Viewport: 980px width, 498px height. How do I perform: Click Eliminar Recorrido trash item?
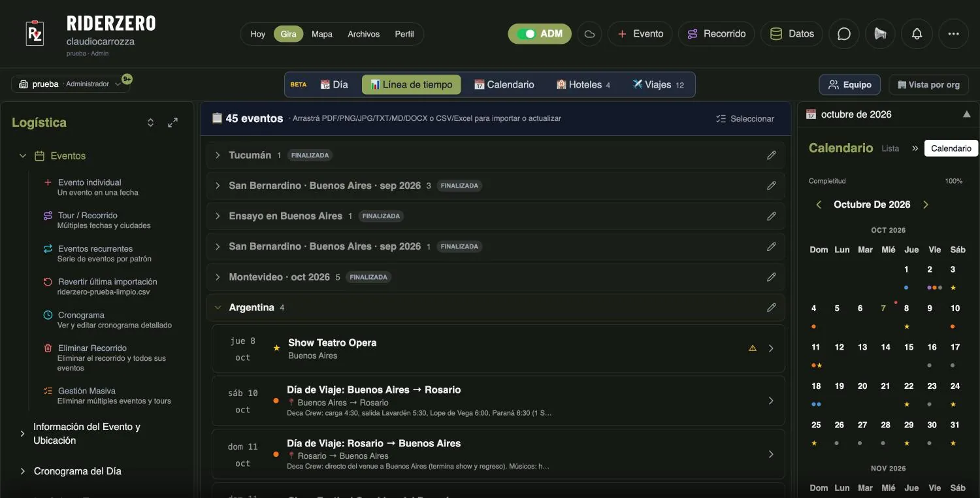[x=107, y=357]
